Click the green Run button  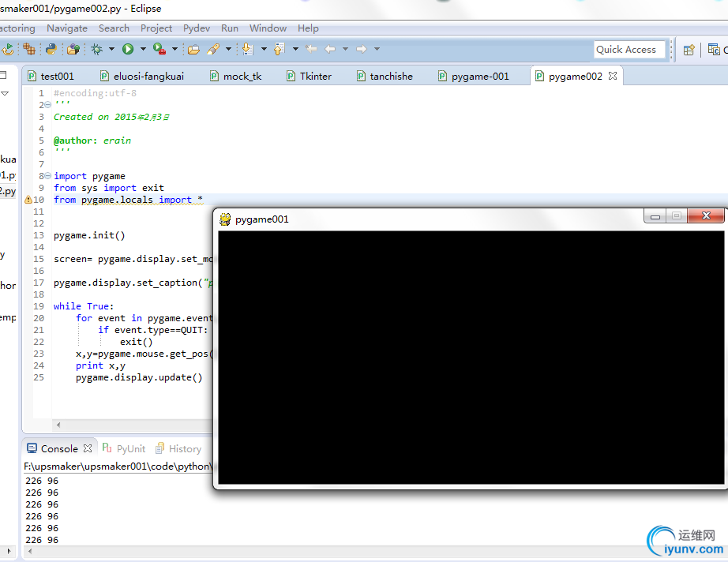[x=128, y=49]
